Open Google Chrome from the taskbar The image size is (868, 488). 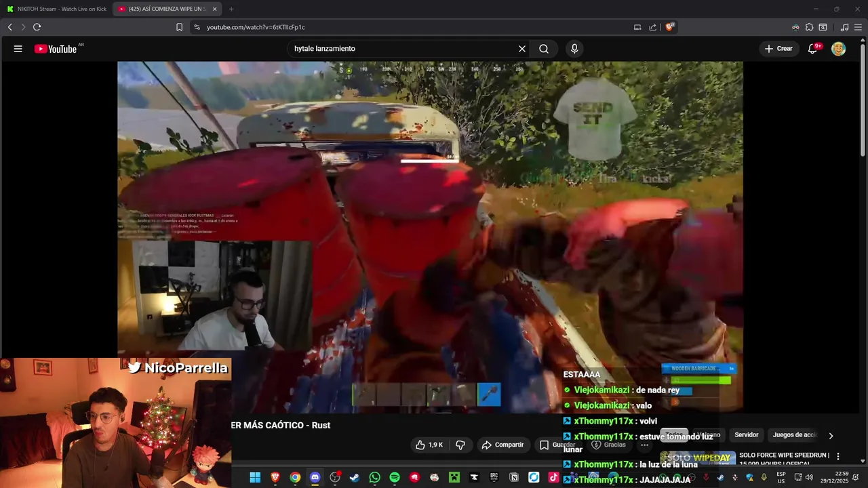(x=295, y=477)
